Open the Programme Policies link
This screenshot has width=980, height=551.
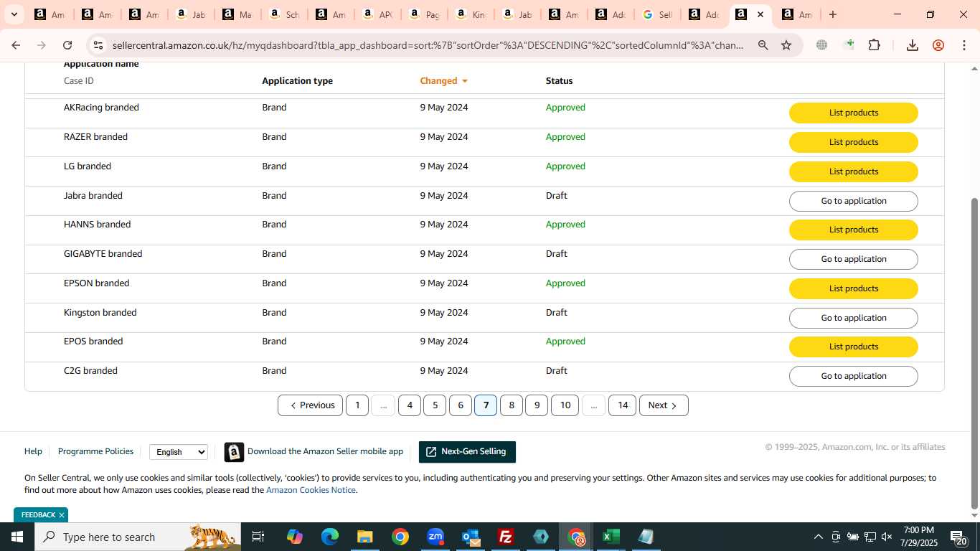coord(95,451)
